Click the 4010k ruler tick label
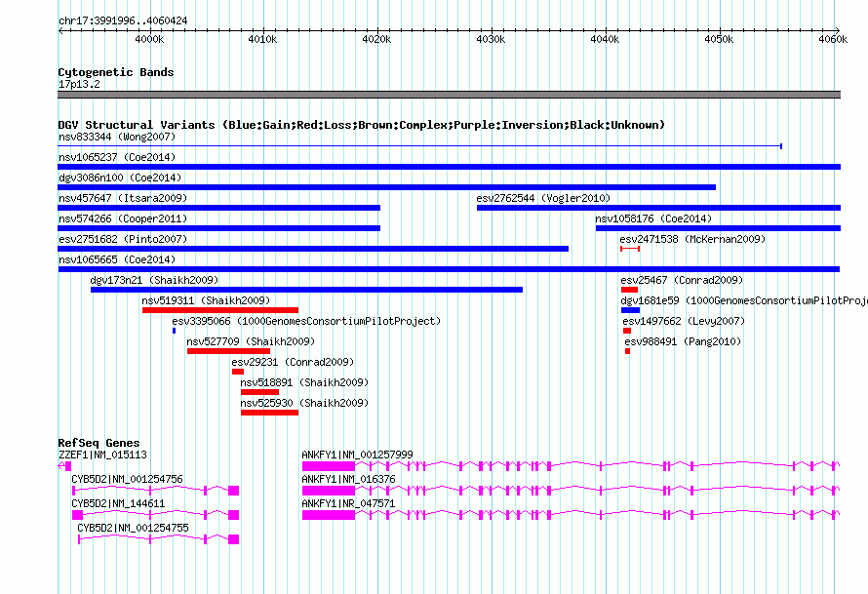 [x=263, y=39]
